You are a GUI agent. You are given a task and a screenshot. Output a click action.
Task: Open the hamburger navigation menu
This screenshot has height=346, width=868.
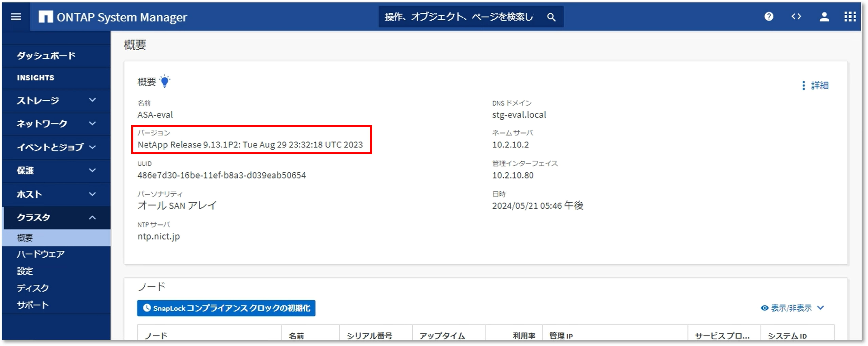pyautogui.click(x=16, y=16)
